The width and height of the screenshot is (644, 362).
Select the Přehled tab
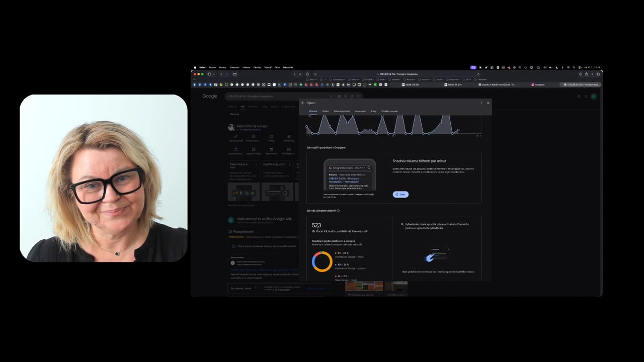(x=313, y=111)
